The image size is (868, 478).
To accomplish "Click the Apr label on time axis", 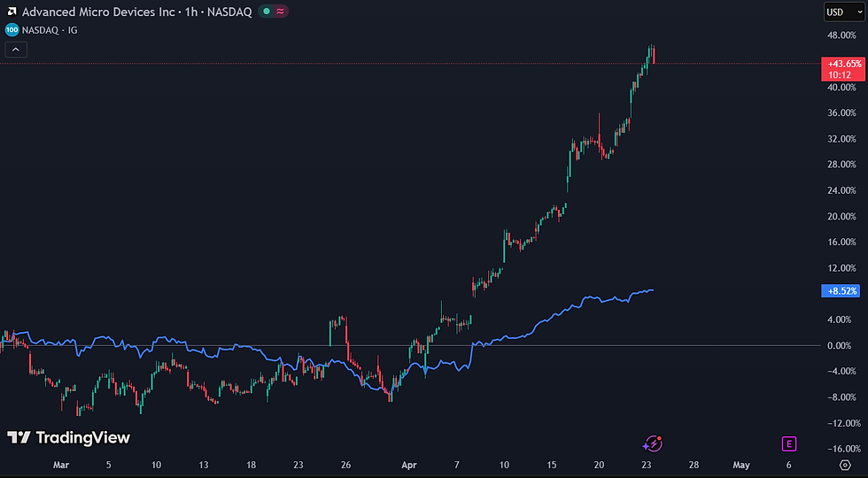I will 408,465.
